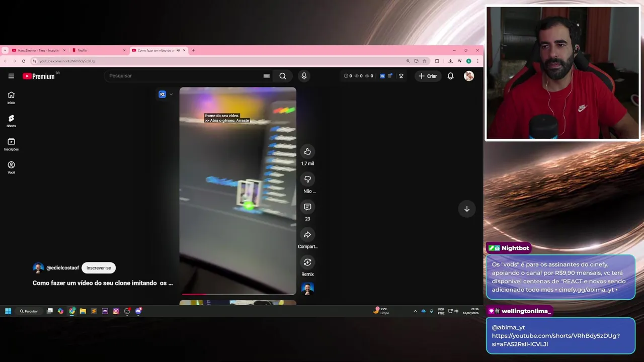Click the YouTube search magnifier button
Image resolution: width=644 pixels, height=362 pixels.
tap(283, 76)
